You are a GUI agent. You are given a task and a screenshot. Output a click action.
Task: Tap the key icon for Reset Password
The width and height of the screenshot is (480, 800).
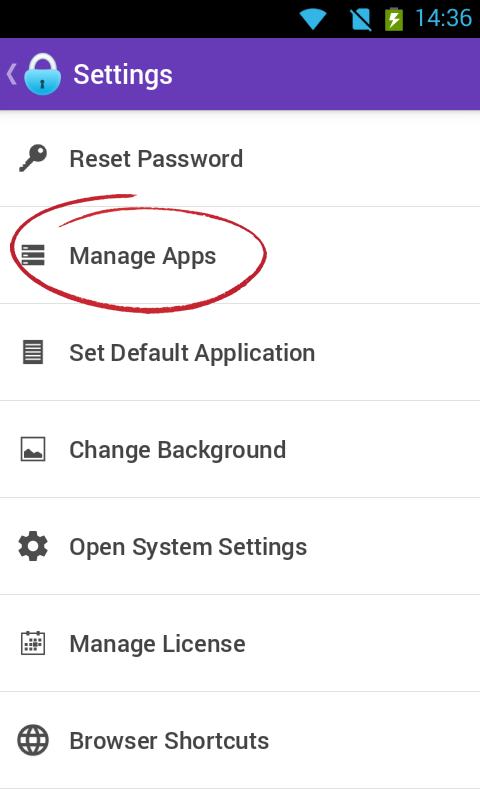point(33,158)
